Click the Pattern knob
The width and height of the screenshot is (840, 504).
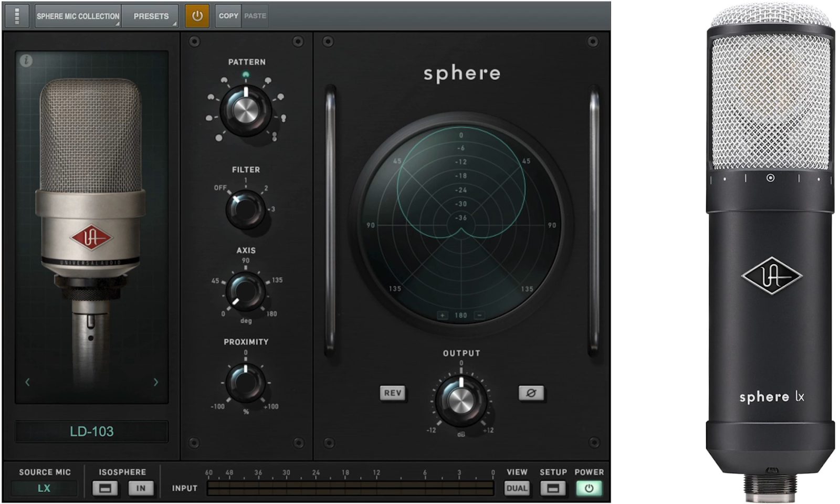245,110
